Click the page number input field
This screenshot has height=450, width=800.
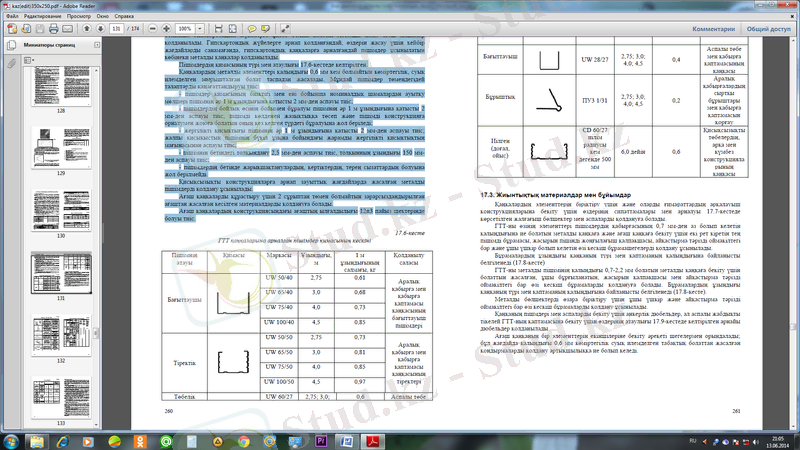coord(118,30)
